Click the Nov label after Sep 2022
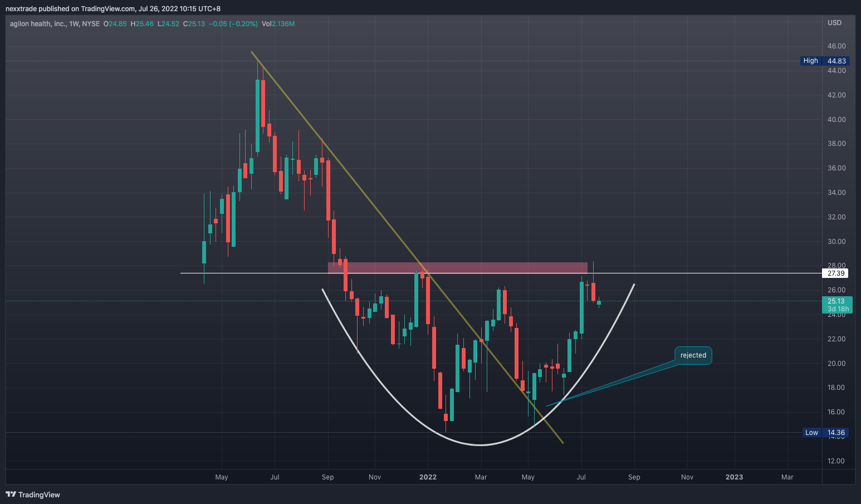 687,477
